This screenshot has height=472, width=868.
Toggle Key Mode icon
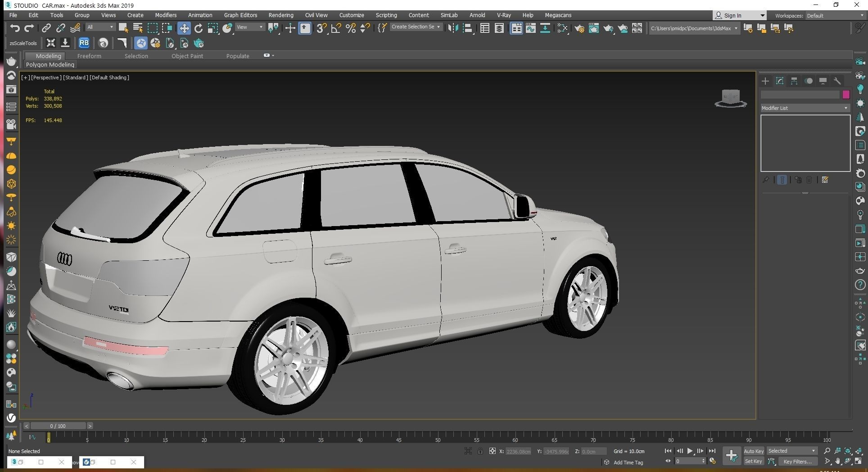[668, 461]
